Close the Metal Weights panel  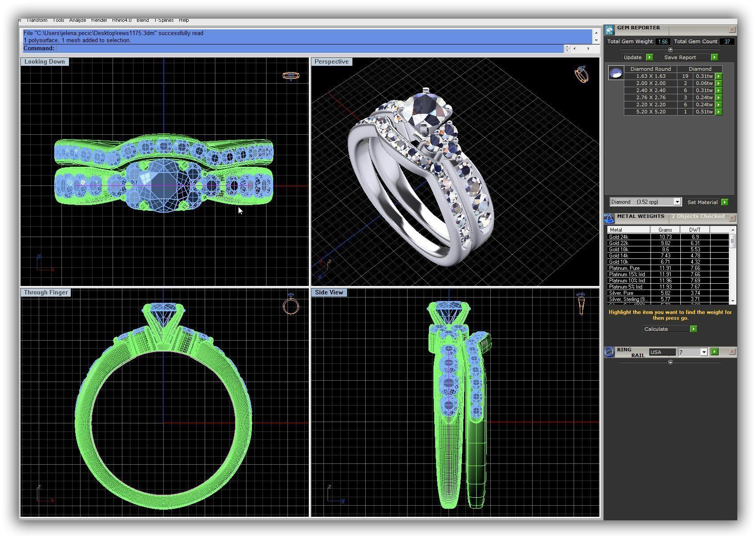[732, 218]
